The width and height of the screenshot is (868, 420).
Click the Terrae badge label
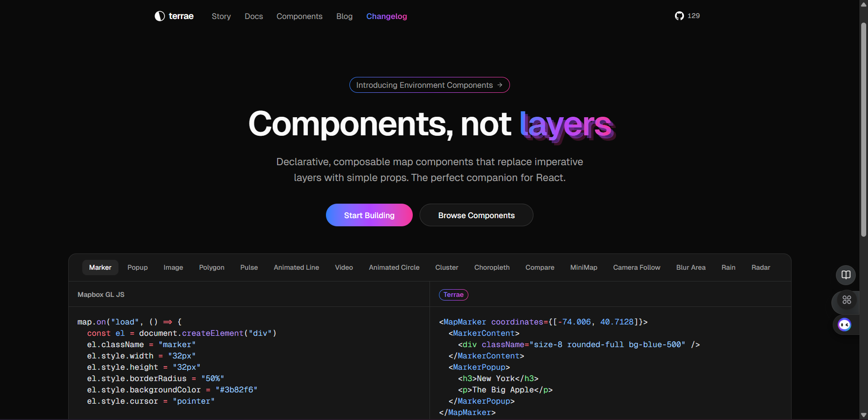453,295
